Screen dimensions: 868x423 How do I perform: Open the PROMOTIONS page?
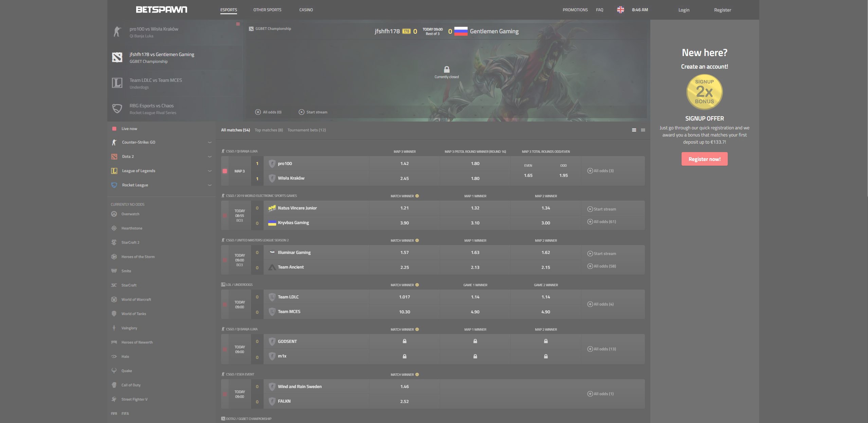(575, 10)
